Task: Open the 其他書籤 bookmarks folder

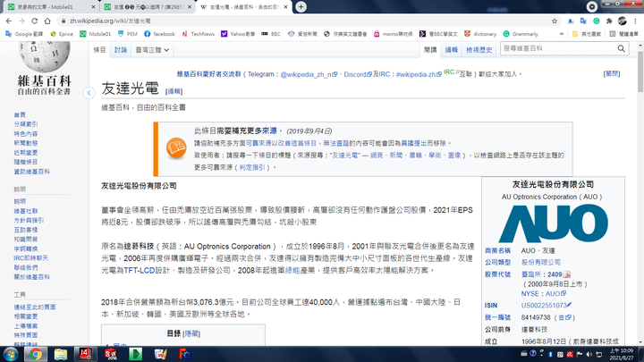Action: click(x=587, y=34)
